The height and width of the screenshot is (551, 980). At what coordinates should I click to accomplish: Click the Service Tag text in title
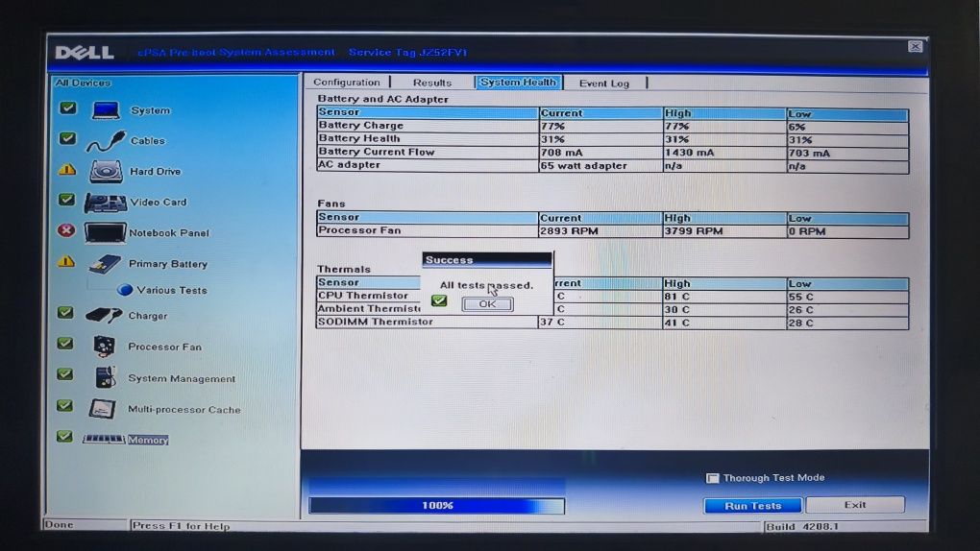pyautogui.click(x=408, y=53)
